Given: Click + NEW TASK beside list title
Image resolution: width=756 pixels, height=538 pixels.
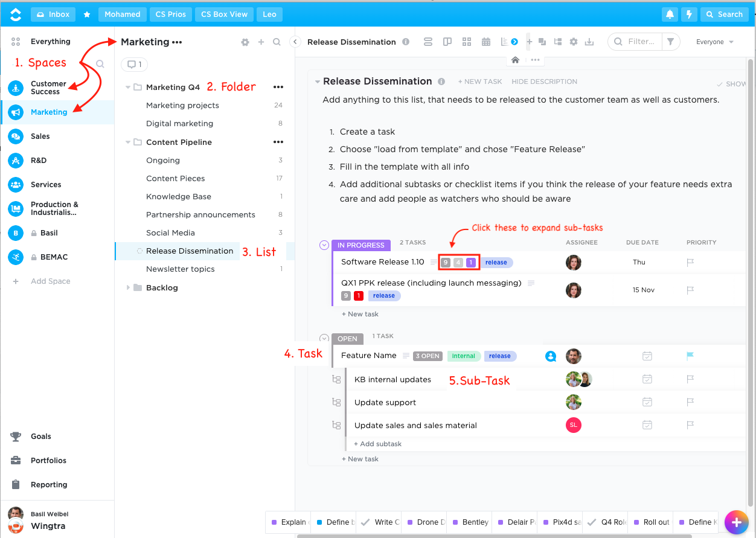Looking at the screenshot, I should click(479, 82).
